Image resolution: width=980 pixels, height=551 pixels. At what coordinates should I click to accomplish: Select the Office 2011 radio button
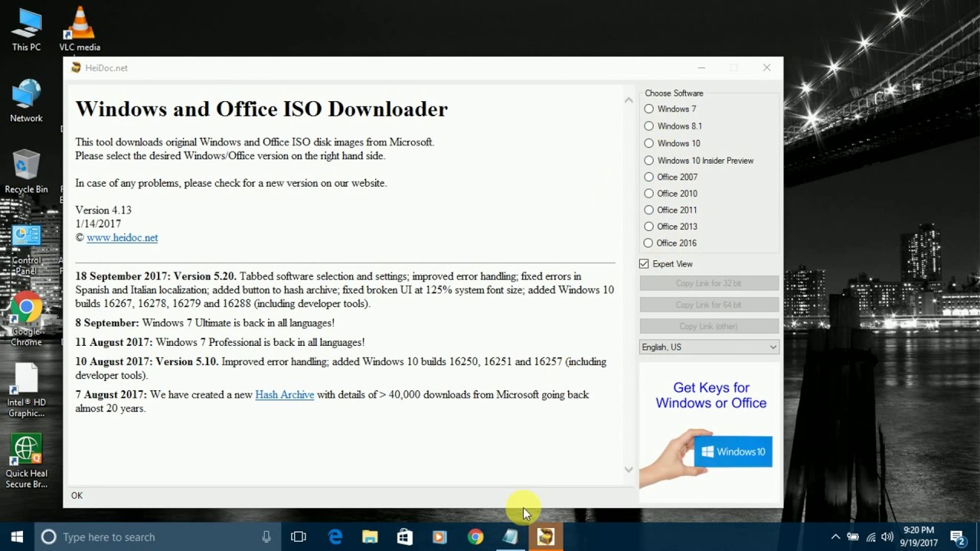pos(649,210)
